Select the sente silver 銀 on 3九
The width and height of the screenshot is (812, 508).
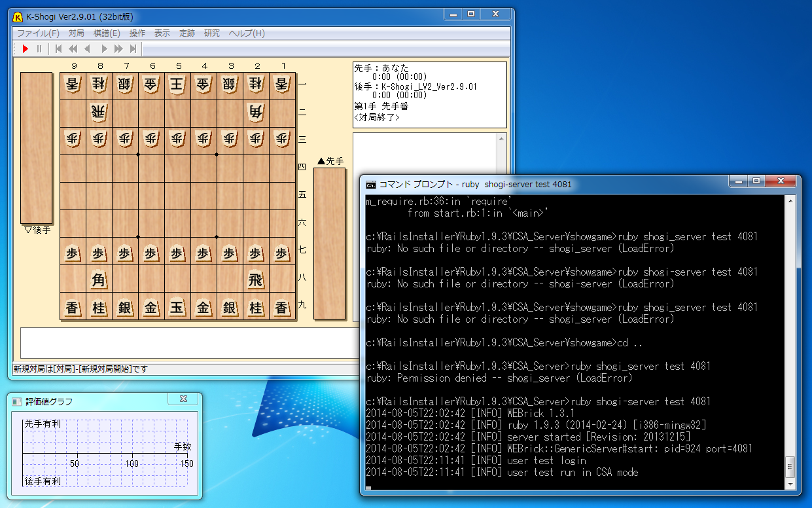pos(230,307)
